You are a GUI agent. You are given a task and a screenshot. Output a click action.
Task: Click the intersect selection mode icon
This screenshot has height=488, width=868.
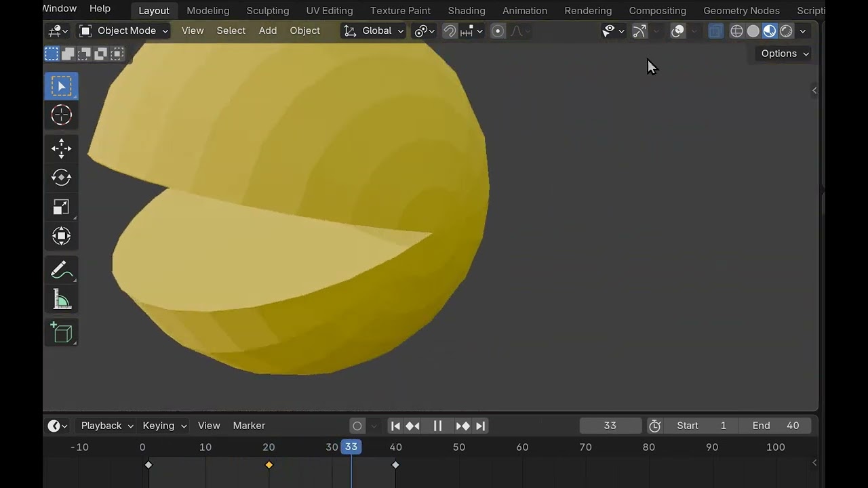[117, 54]
